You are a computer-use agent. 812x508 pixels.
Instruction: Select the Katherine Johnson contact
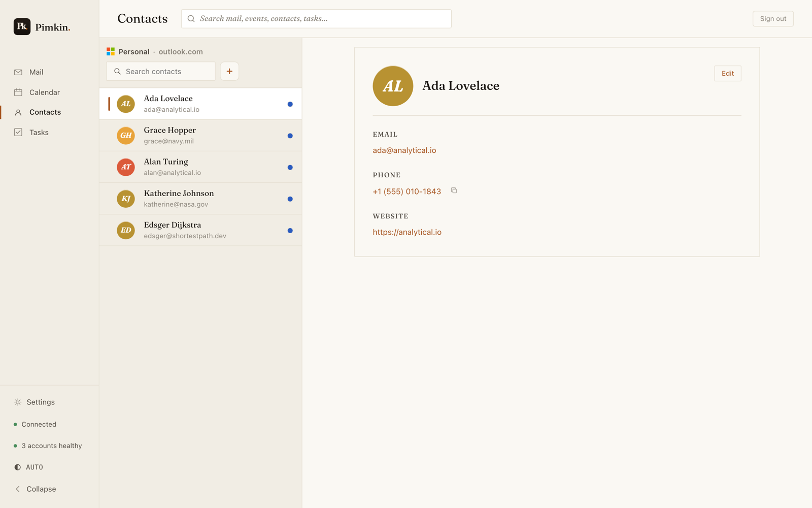click(x=200, y=198)
